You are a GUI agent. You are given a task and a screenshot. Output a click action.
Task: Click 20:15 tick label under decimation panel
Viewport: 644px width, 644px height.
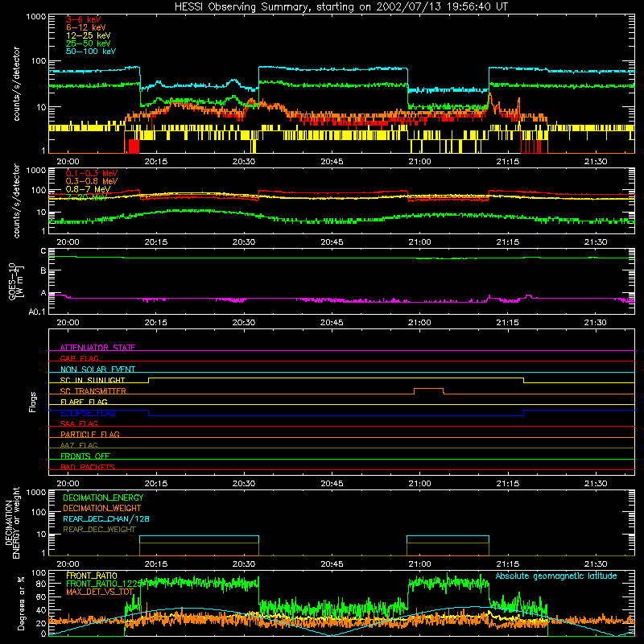pos(156,564)
